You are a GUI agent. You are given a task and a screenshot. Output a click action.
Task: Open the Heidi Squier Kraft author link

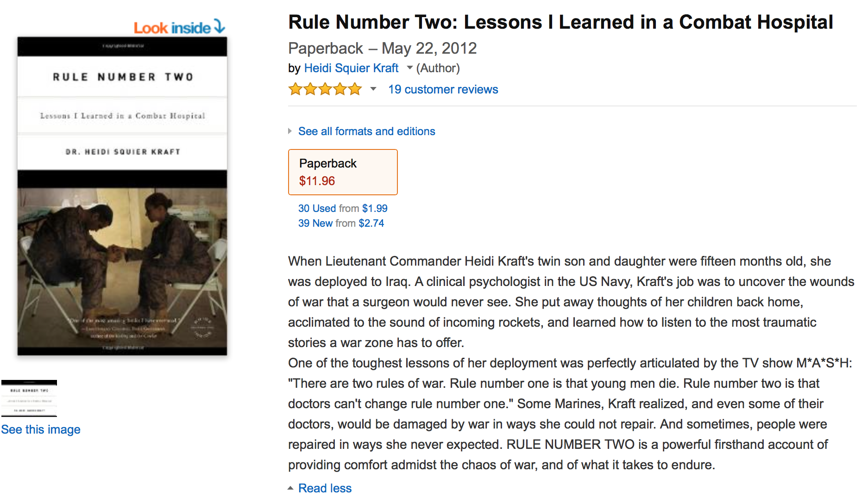tap(351, 68)
